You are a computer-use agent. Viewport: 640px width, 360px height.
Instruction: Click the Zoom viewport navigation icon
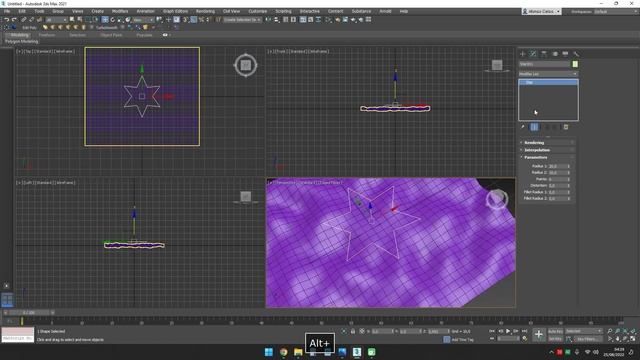click(x=610, y=331)
